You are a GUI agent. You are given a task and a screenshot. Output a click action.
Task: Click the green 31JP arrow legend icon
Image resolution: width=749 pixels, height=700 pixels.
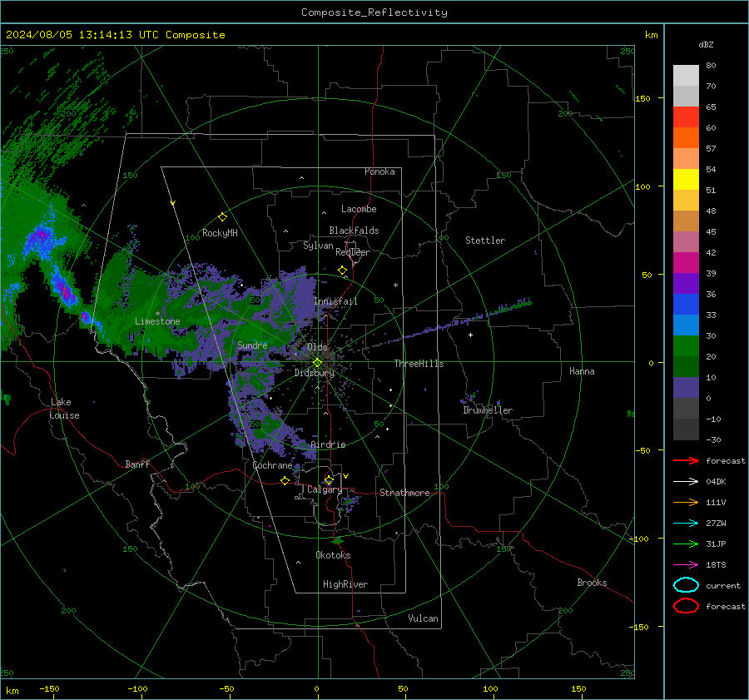click(x=686, y=544)
